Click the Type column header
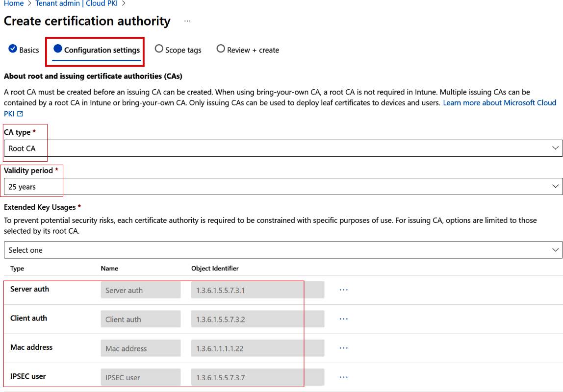 click(x=17, y=268)
